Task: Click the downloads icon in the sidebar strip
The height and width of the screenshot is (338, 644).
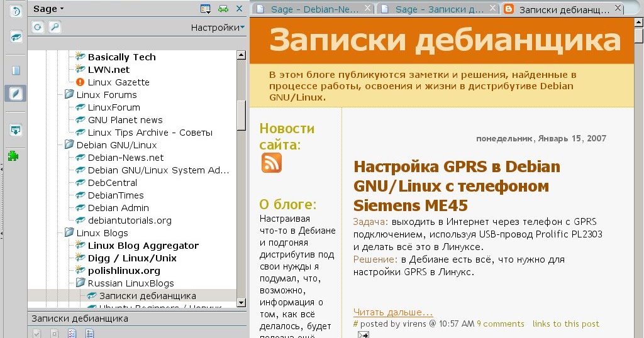Action: 15,130
